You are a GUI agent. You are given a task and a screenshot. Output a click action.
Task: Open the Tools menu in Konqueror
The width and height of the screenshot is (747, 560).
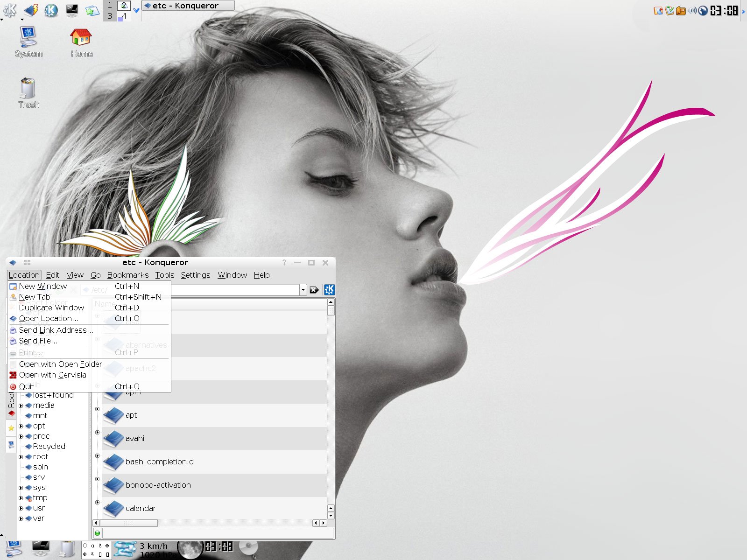click(x=165, y=275)
